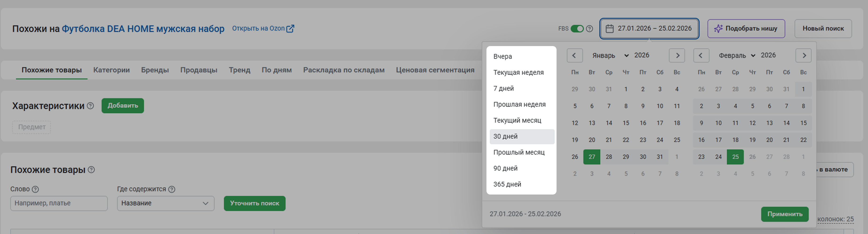
Task: Expand the Февраль month dropdown
Action: click(737, 55)
